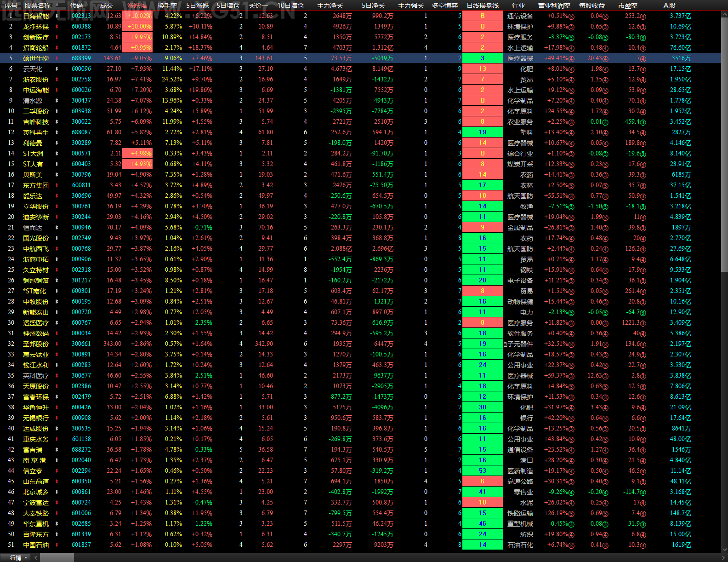Click the 多空博弈 column header
Viewport: 728px width, 562px height.
pos(445,6)
